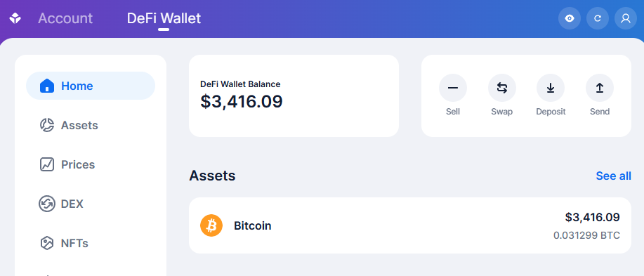
Task: Click the refresh icon in header
Action: tap(598, 18)
